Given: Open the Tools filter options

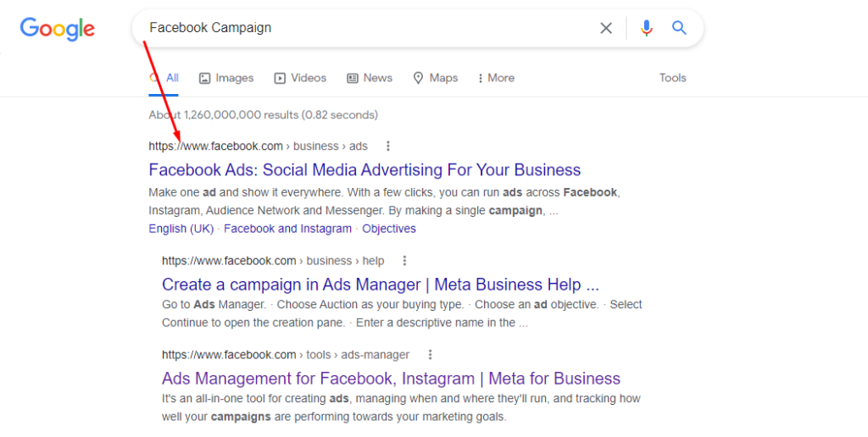Looking at the screenshot, I should point(672,78).
